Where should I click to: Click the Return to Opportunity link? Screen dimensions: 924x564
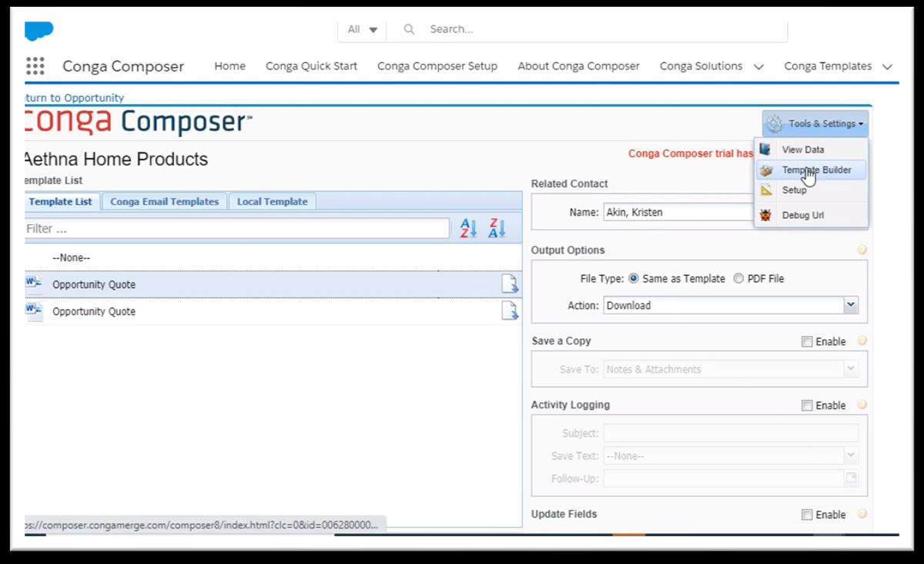tap(75, 98)
